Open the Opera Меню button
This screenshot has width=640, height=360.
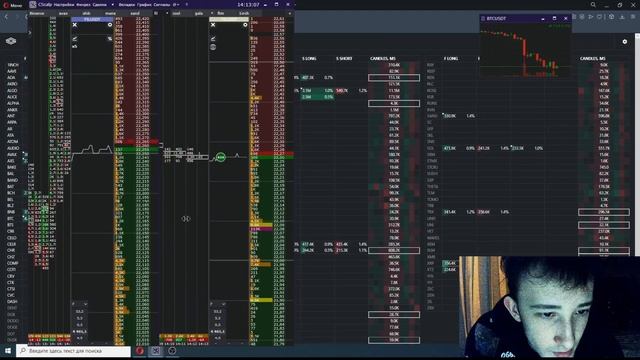point(12,5)
